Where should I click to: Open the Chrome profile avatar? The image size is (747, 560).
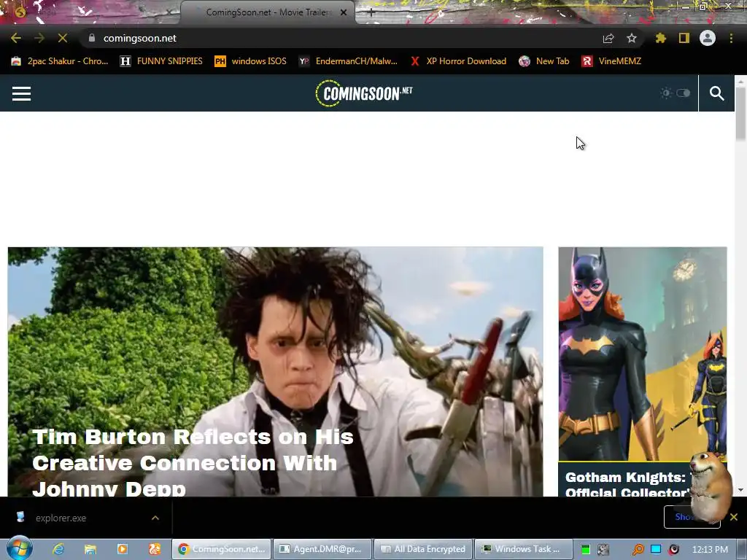coord(708,38)
